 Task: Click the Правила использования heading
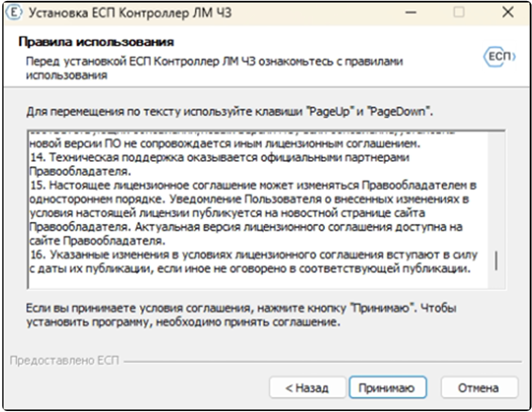[96, 42]
